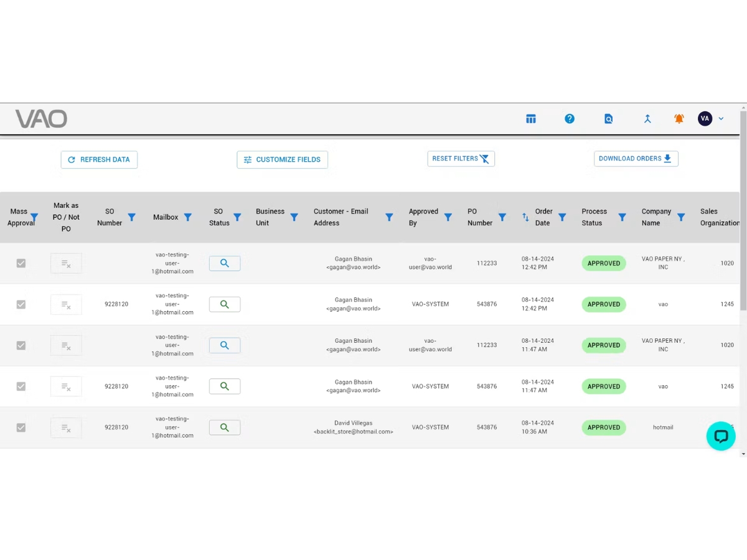
Task: Open the table view icon in header
Action: pyautogui.click(x=531, y=119)
